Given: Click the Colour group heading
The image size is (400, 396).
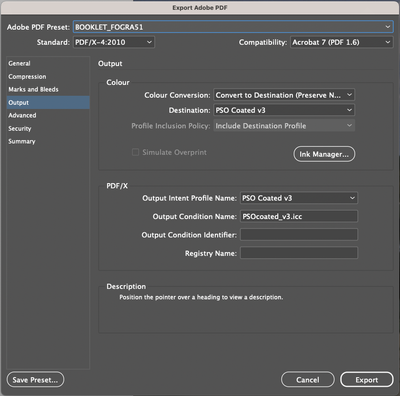Looking at the screenshot, I should [x=118, y=82].
